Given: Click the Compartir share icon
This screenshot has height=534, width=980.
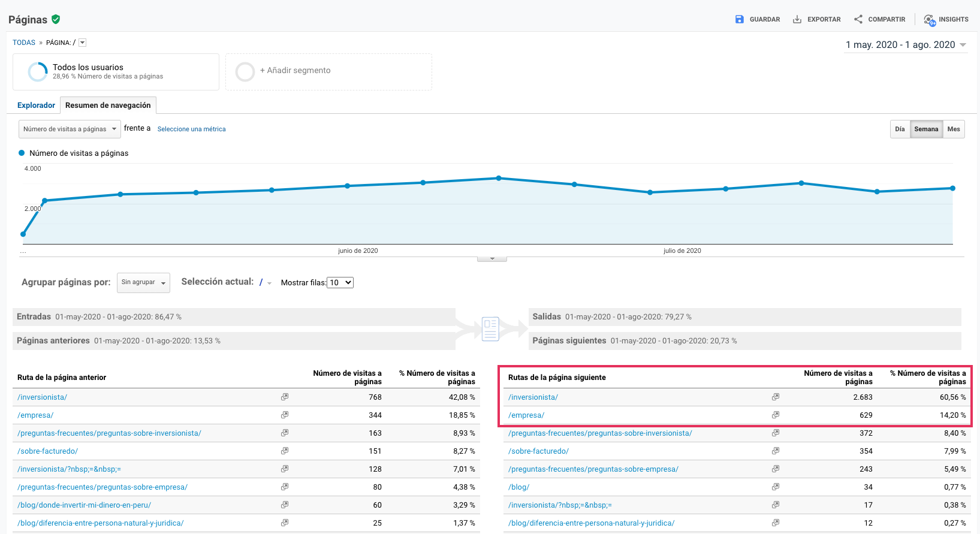Looking at the screenshot, I should tap(858, 19).
